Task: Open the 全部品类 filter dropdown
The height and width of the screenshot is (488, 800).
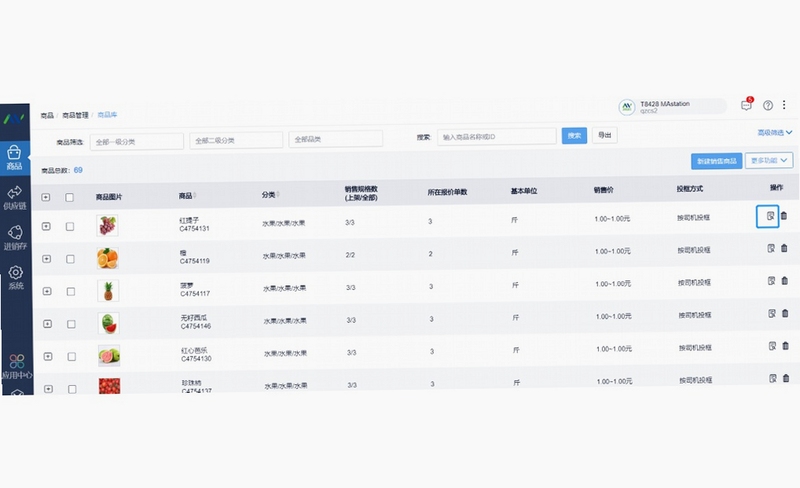Action: click(x=336, y=139)
